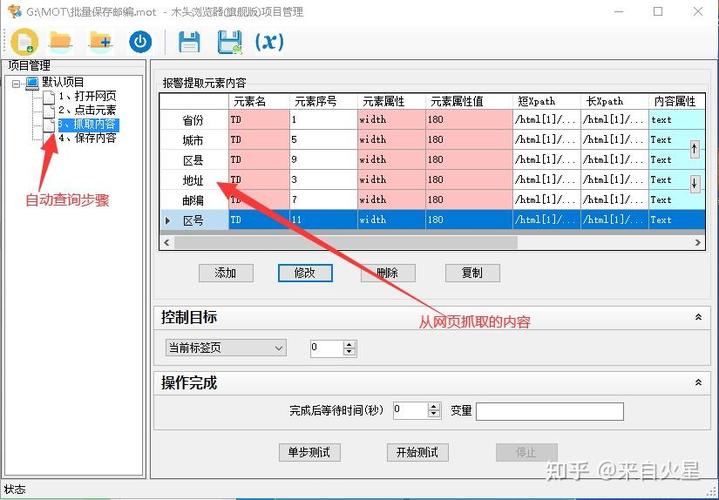Viewport: 719px width, 500px height.
Task: Click the page icon beside 2、点击元素
Action: click(x=49, y=111)
